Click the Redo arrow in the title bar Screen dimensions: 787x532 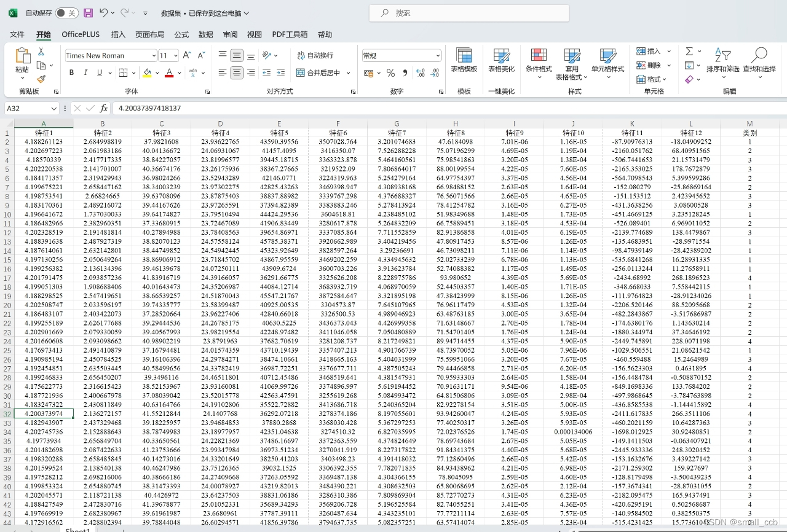[x=125, y=12]
